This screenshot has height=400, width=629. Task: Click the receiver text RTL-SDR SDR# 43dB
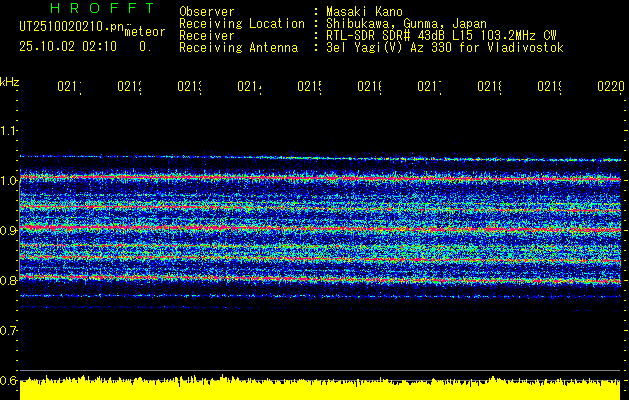387,36
